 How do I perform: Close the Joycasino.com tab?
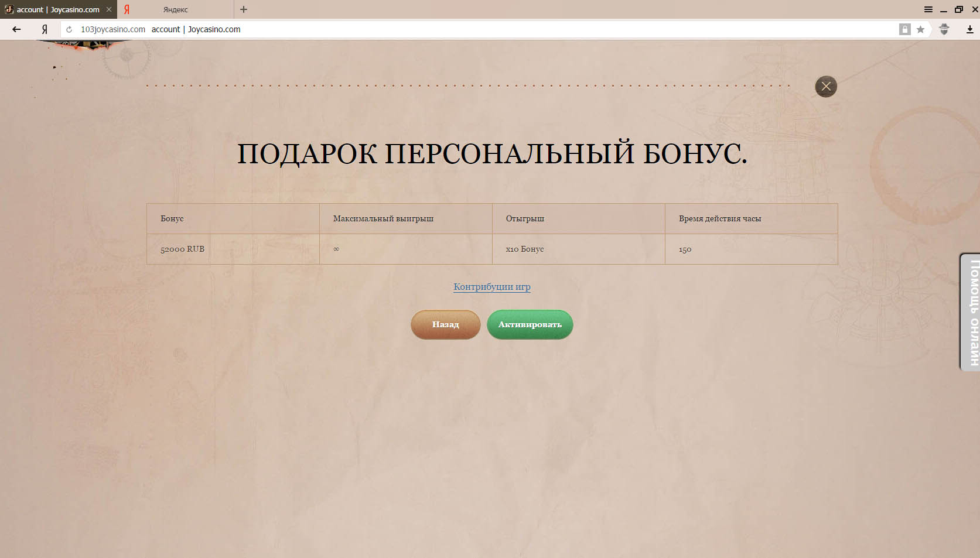109,9
